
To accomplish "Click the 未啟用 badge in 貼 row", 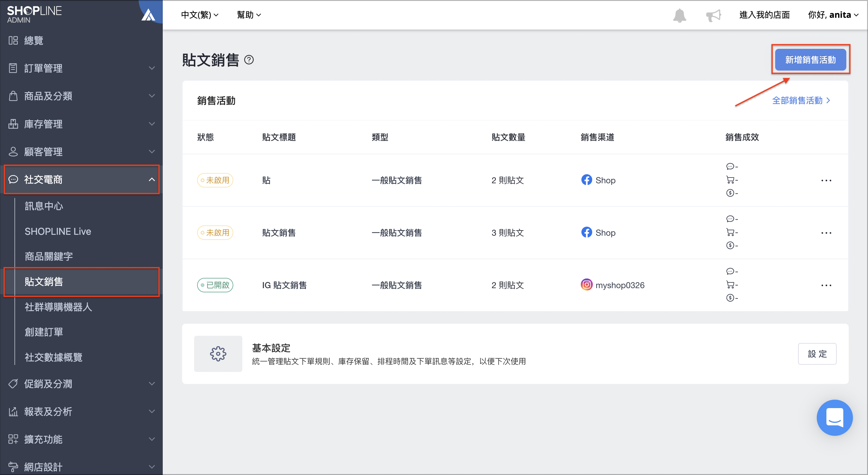I will pos(215,180).
